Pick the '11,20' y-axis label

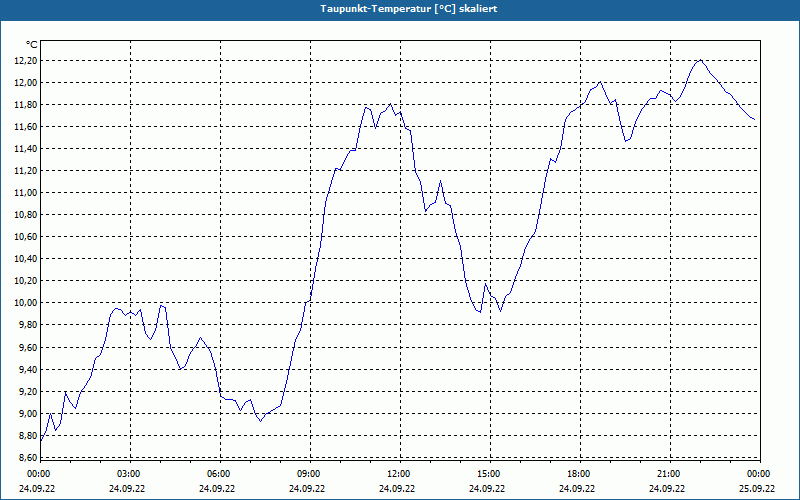(26, 170)
